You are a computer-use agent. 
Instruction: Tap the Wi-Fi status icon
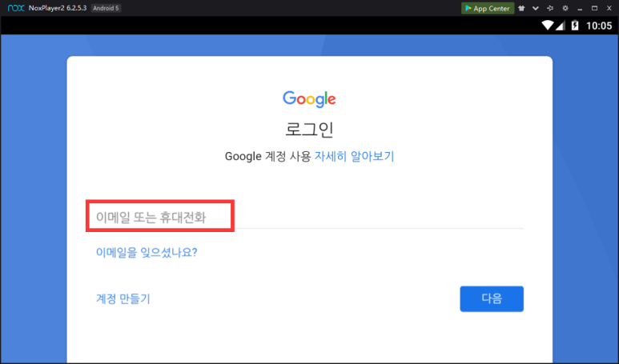(x=548, y=26)
